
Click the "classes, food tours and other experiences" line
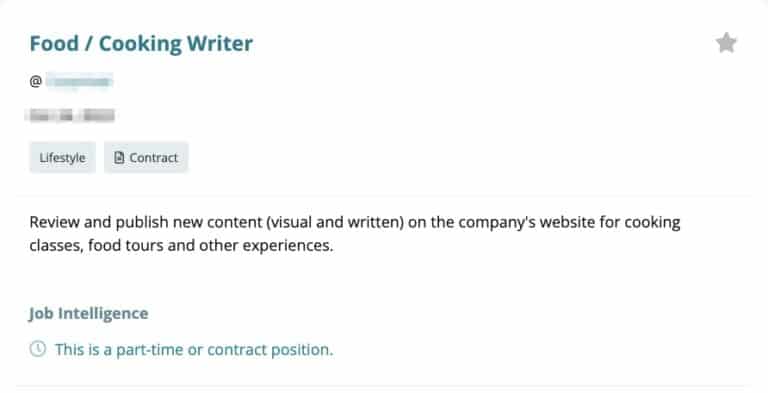tap(181, 246)
